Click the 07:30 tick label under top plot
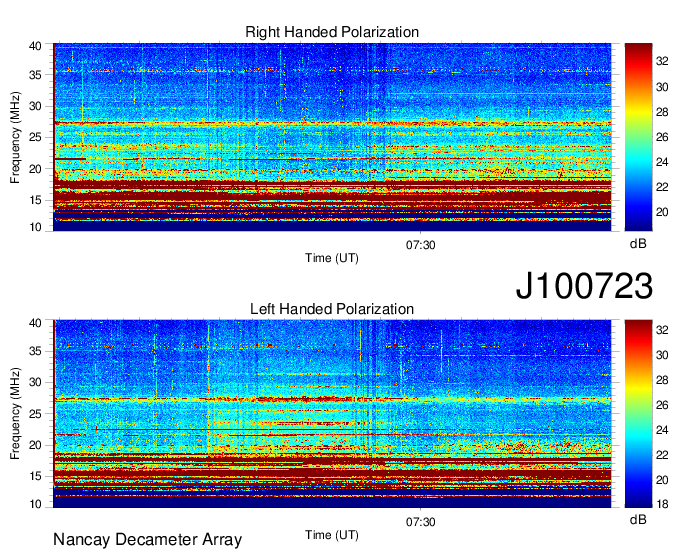680x552 pixels. coord(420,245)
